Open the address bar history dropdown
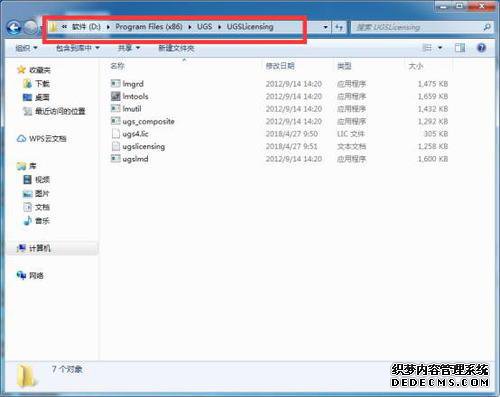Screen dimensions: 500x397 click(x=326, y=27)
